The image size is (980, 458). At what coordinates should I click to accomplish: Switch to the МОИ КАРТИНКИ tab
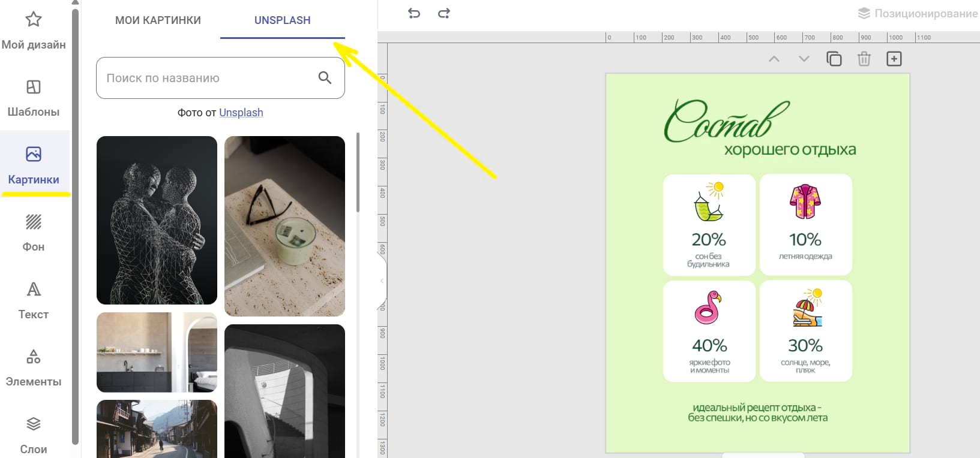(x=158, y=20)
